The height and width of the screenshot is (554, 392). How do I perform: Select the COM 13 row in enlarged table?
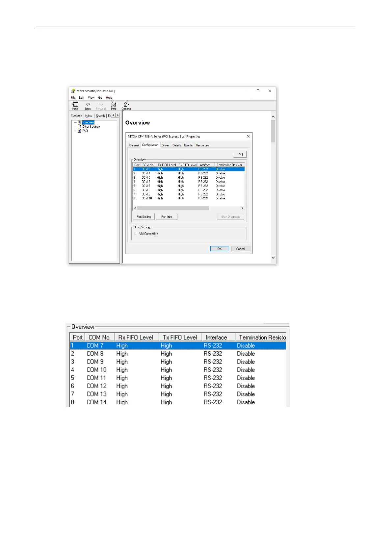(x=178, y=394)
